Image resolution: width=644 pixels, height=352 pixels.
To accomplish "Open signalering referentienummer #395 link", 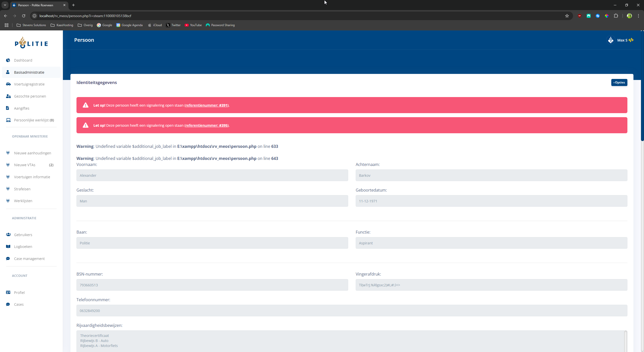I will (207, 125).
